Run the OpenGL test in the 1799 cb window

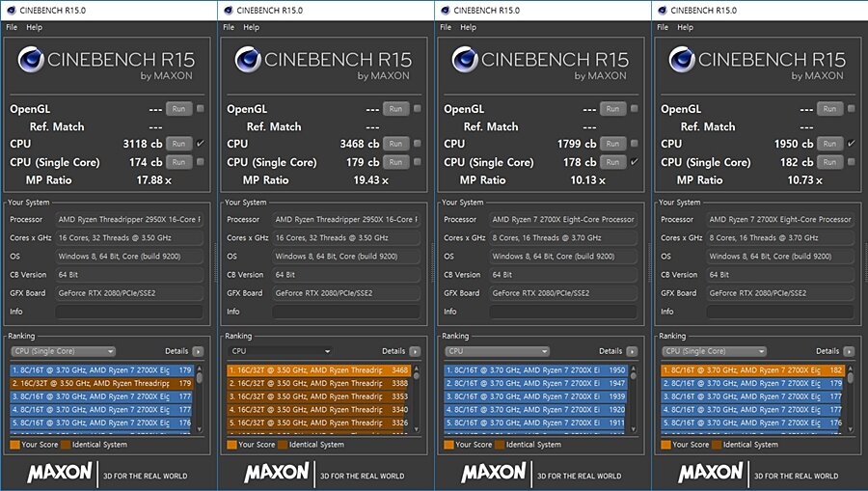[x=612, y=109]
